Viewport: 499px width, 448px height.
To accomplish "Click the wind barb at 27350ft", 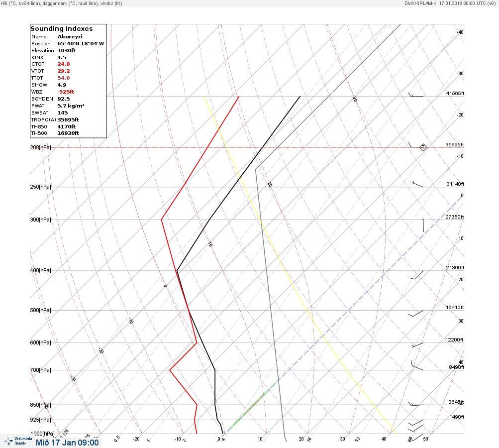I will pyautogui.click(x=423, y=225).
